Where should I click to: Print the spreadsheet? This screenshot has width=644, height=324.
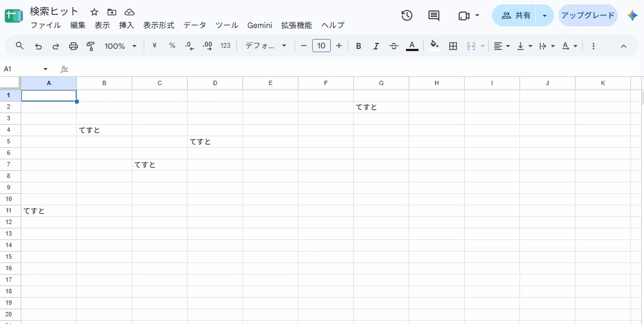[x=73, y=46]
